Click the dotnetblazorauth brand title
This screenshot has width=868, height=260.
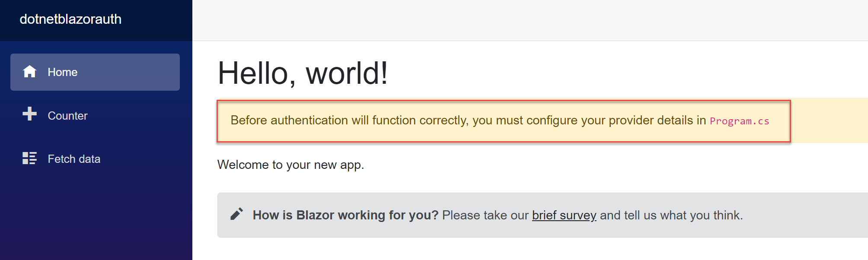pos(70,19)
